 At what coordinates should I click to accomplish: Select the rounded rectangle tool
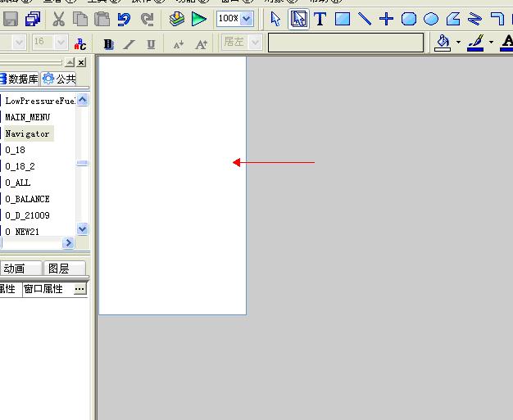pos(409,19)
